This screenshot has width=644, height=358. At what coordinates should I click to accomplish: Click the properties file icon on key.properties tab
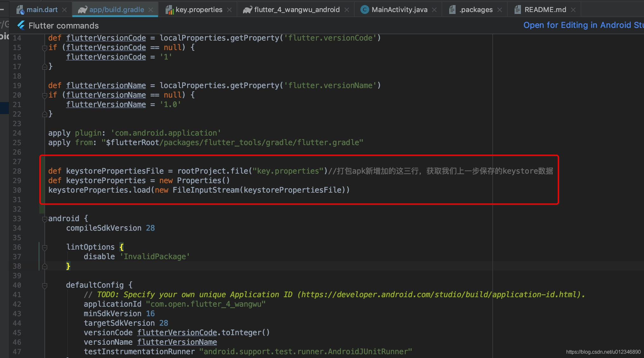[169, 10]
